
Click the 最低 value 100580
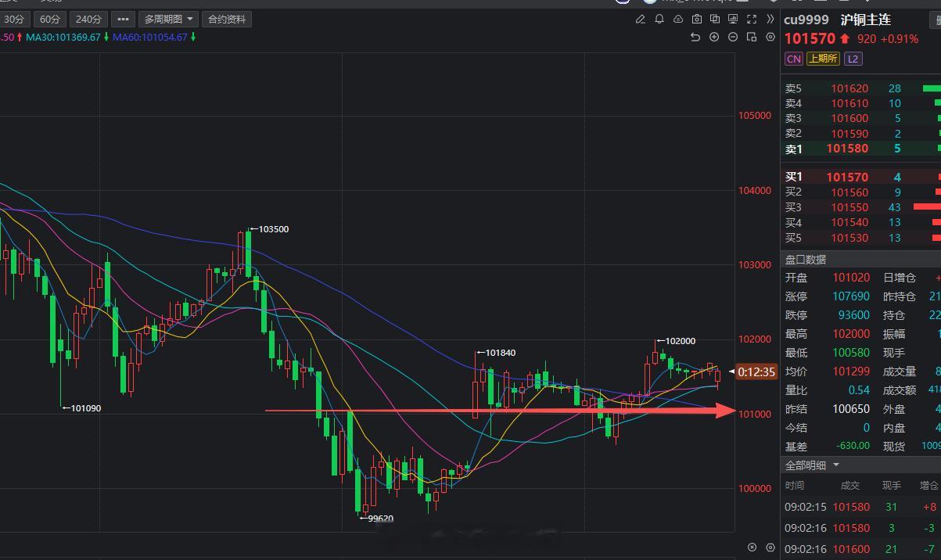coord(851,353)
